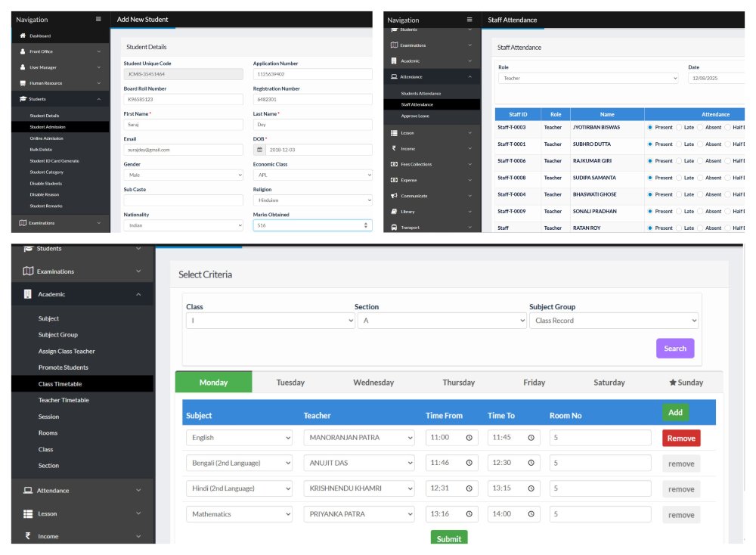Viewport: 756px width, 555px height.
Task: Open the Role dropdown in Staff Attendance
Action: click(x=588, y=78)
